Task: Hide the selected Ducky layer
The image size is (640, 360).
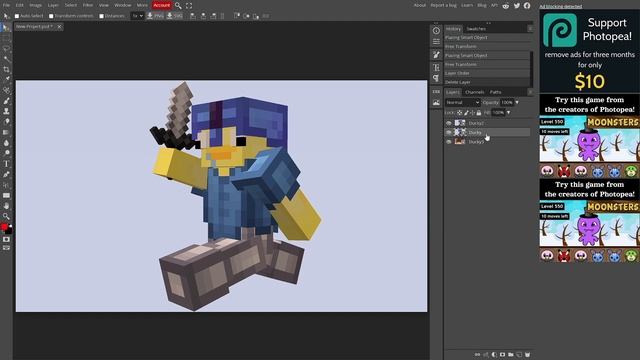Action: [x=449, y=132]
